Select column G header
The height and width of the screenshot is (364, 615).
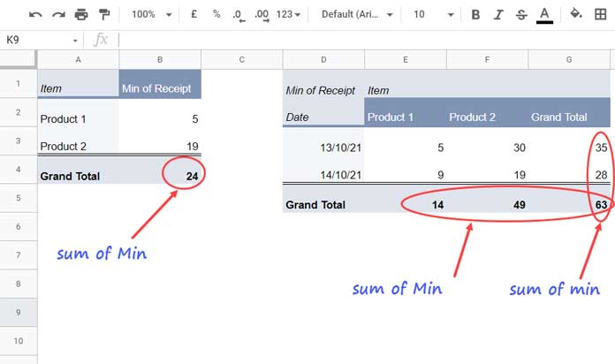(x=569, y=59)
